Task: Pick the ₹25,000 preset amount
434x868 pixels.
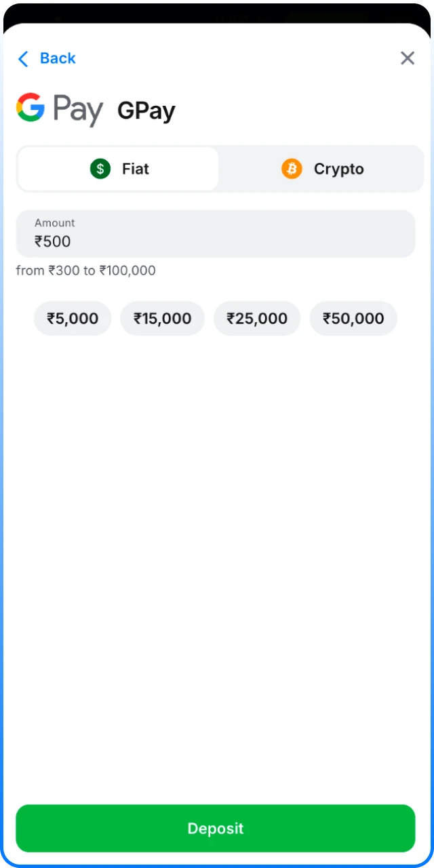Action: [x=257, y=318]
